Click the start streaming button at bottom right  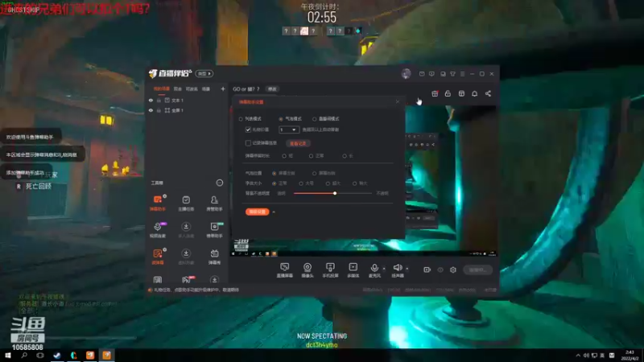point(477,269)
